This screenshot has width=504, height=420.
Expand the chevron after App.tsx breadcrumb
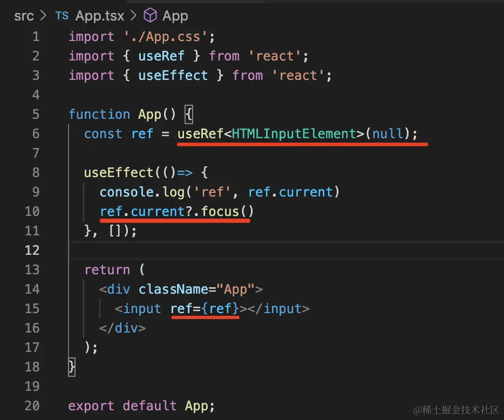point(133,16)
